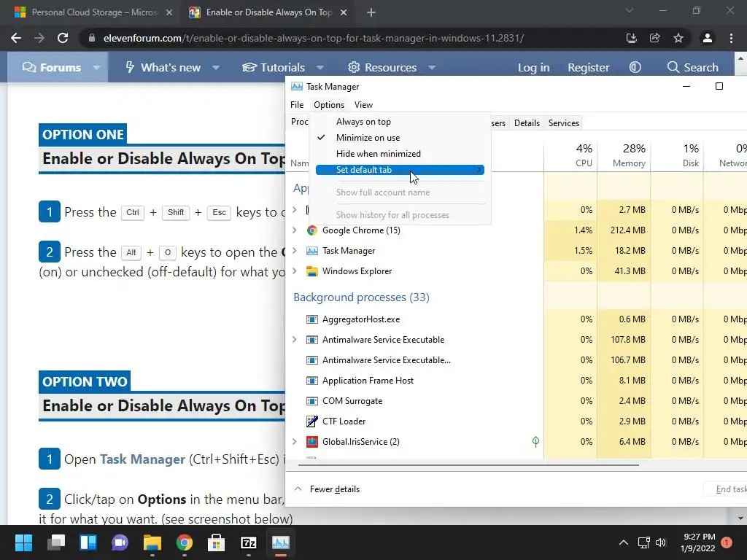Expand the Task Manager process row
The height and width of the screenshot is (560, 747).
pyautogui.click(x=295, y=251)
